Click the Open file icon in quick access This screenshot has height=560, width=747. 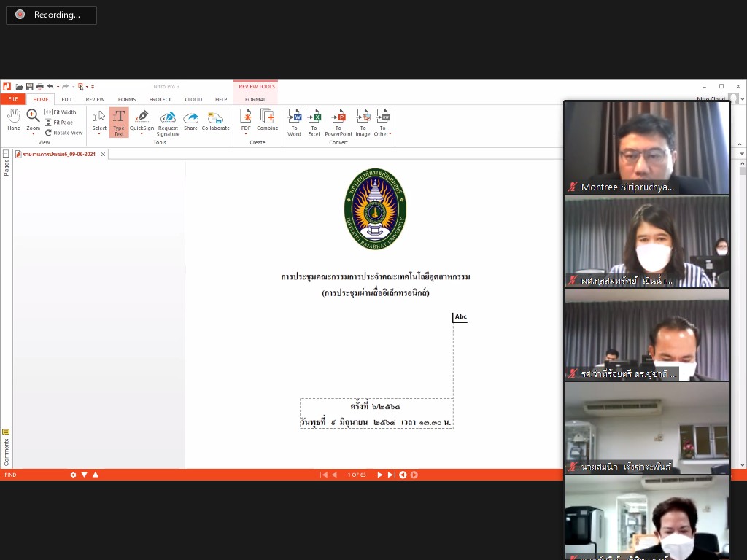pos(19,87)
